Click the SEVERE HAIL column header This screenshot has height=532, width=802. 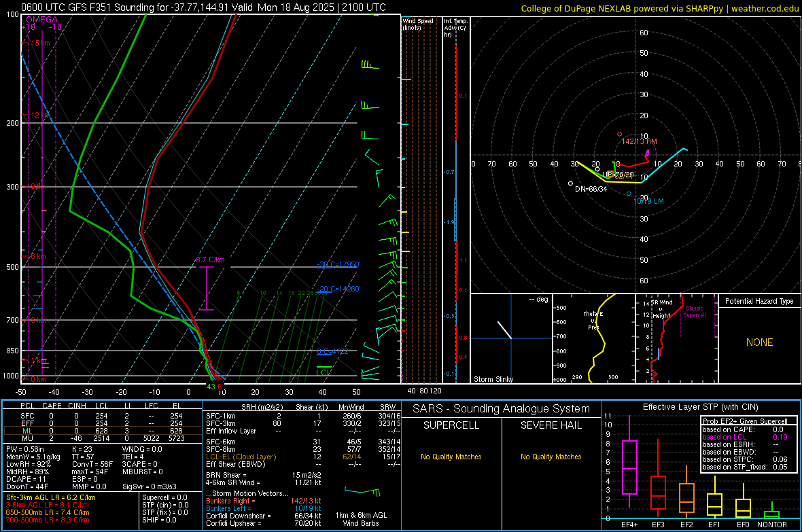pos(551,425)
